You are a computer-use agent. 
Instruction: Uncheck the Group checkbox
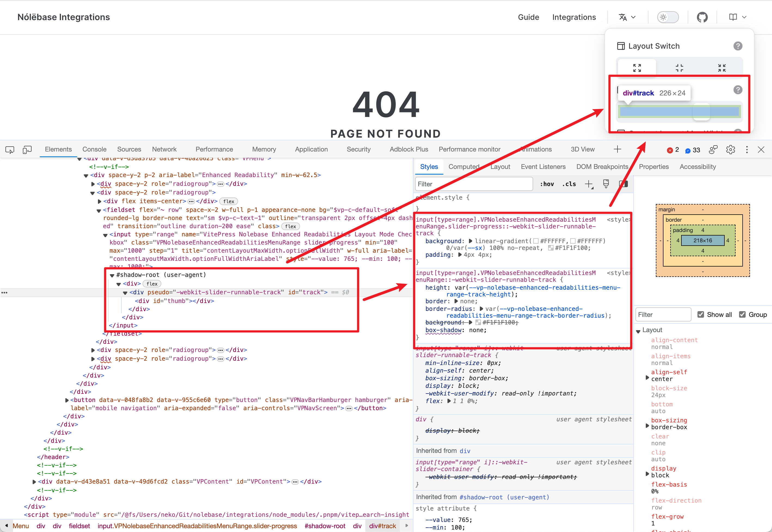[742, 314]
